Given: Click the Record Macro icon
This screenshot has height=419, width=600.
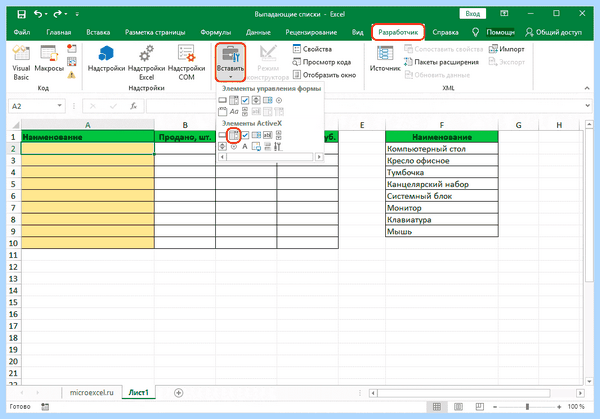Looking at the screenshot, I should (72, 49).
